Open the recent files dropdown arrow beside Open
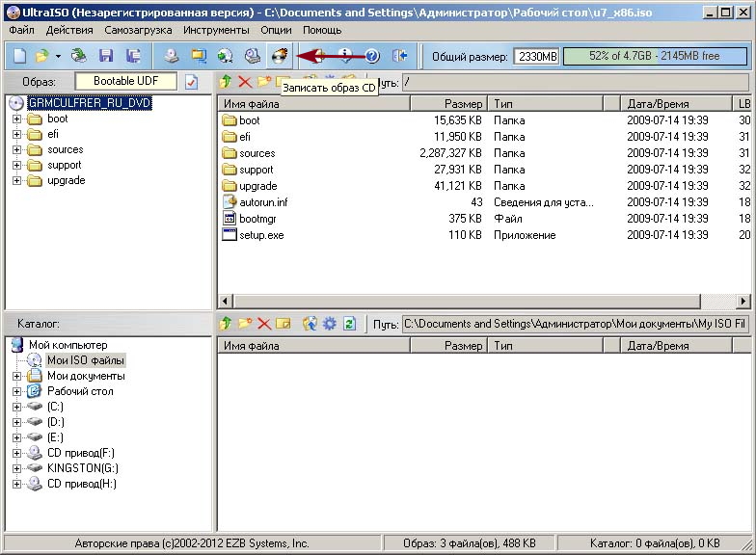Image resolution: width=756 pixels, height=555 pixels. tap(58, 56)
